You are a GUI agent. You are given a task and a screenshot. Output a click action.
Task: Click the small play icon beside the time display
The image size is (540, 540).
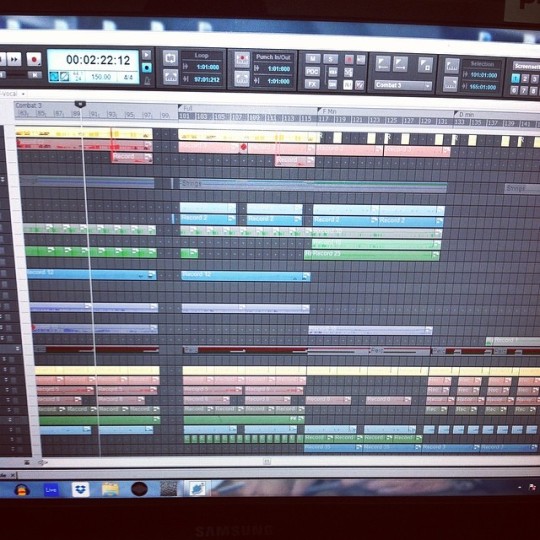tap(146, 55)
